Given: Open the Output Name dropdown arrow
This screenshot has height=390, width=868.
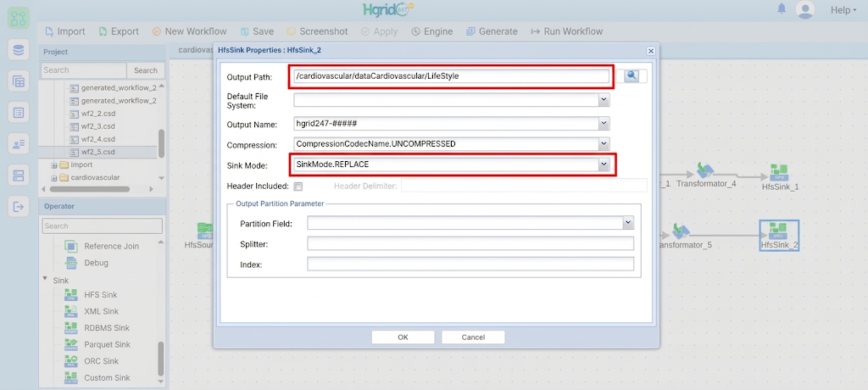Looking at the screenshot, I should (x=604, y=123).
